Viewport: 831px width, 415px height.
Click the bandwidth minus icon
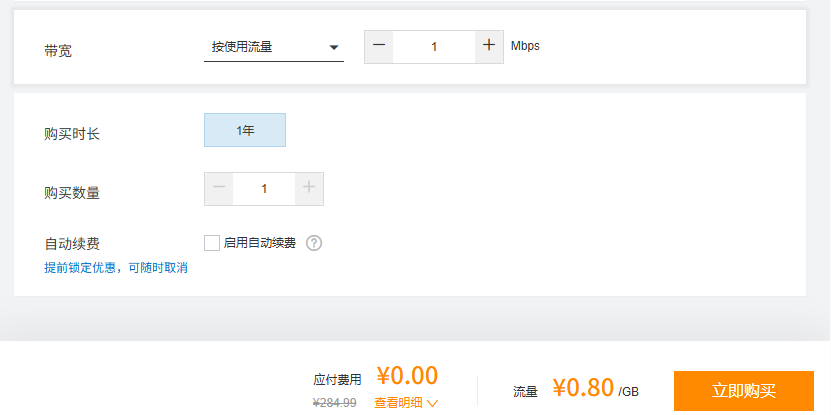tap(378, 47)
